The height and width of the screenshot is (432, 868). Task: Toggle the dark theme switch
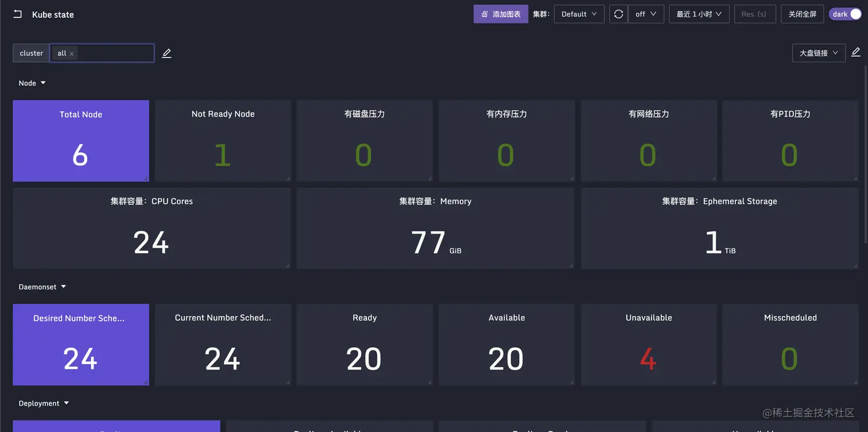pyautogui.click(x=846, y=14)
